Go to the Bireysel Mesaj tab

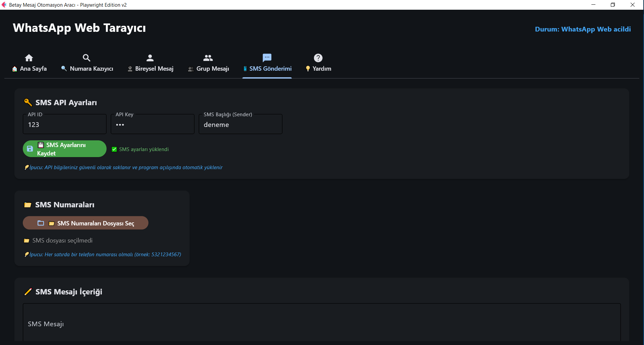click(150, 63)
